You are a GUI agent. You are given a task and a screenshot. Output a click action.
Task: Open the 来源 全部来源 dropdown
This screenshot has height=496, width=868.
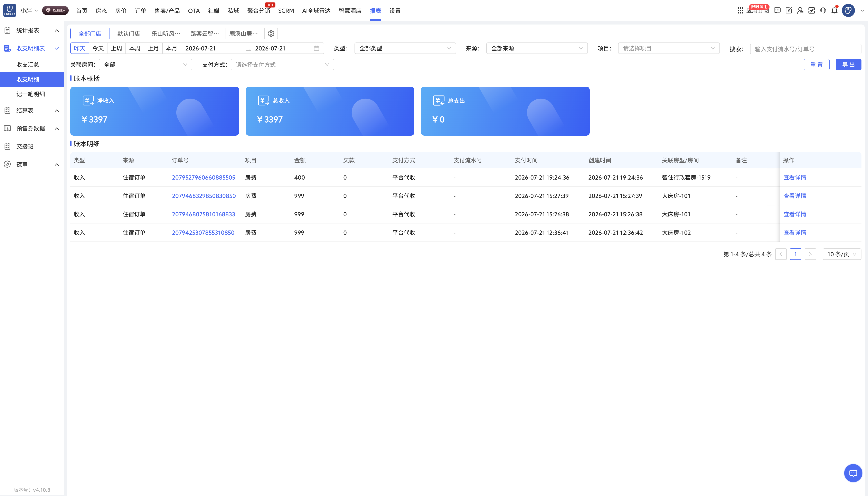point(537,48)
